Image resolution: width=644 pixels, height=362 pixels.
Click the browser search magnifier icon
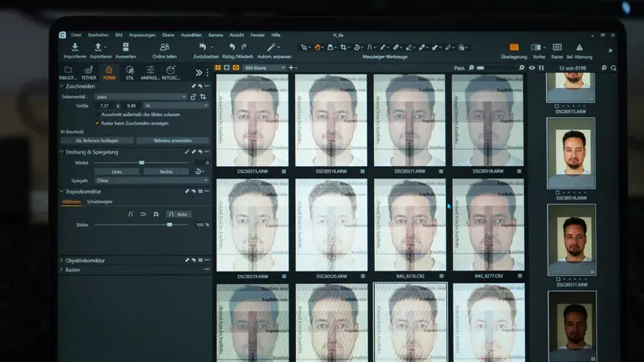613,68
